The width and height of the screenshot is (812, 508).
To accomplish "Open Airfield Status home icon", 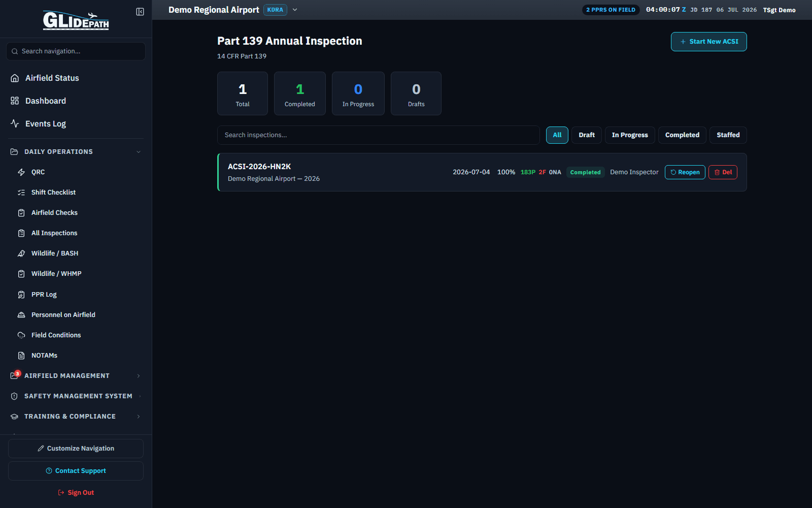I will pyautogui.click(x=15, y=78).
